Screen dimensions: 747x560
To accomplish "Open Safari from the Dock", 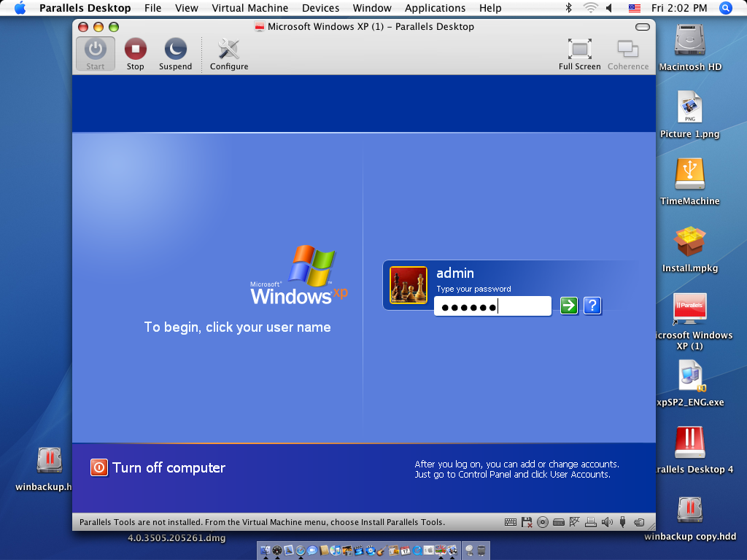I will [300, 551].
